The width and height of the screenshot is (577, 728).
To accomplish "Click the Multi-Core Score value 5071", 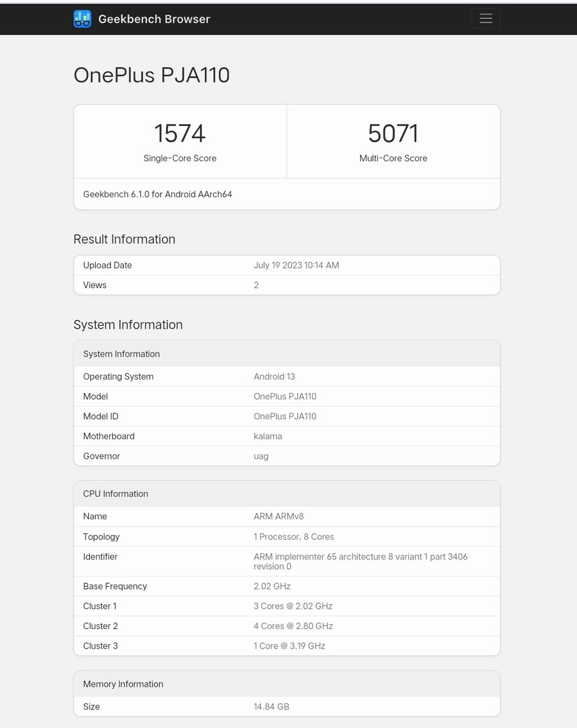I will pos(393,133).
